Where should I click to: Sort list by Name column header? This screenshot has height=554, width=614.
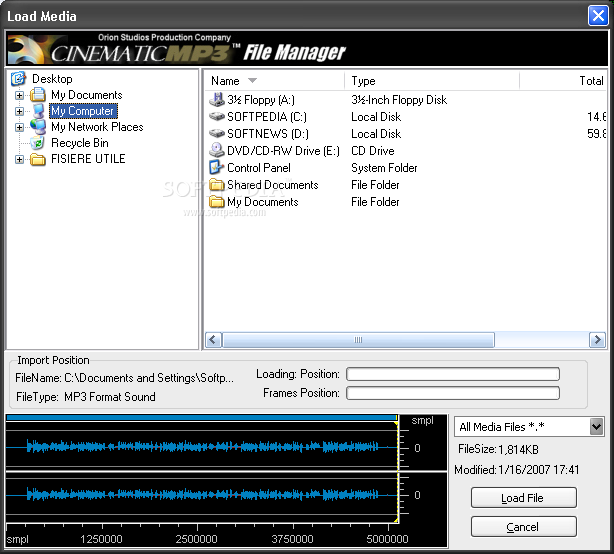pyautogui.click(x=274, y=81)
